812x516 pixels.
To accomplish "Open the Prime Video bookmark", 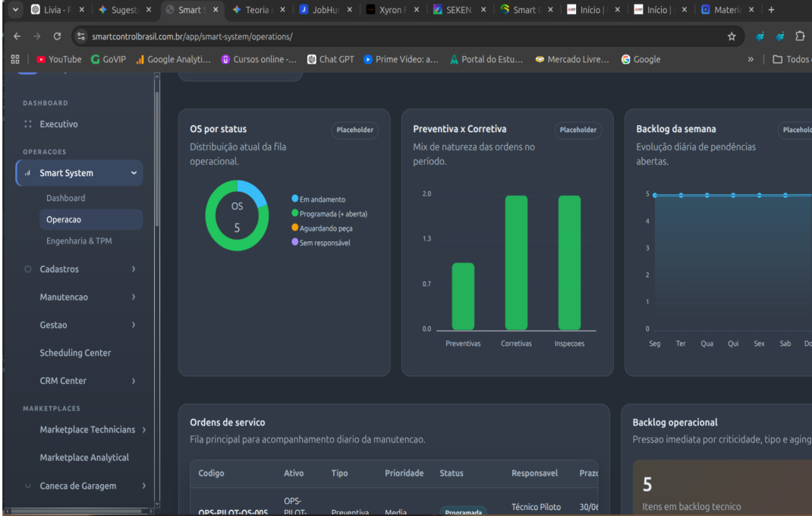I will (x=401, y=59).
